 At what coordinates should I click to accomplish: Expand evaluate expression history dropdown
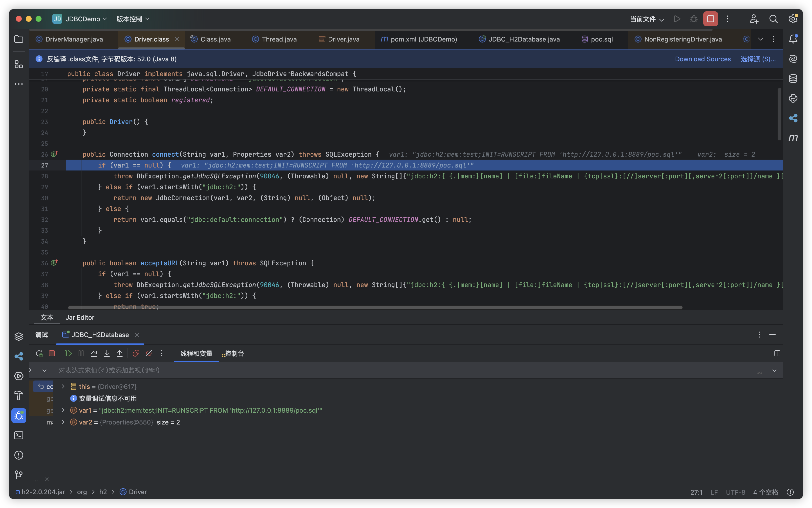click(x=774, y=371)
